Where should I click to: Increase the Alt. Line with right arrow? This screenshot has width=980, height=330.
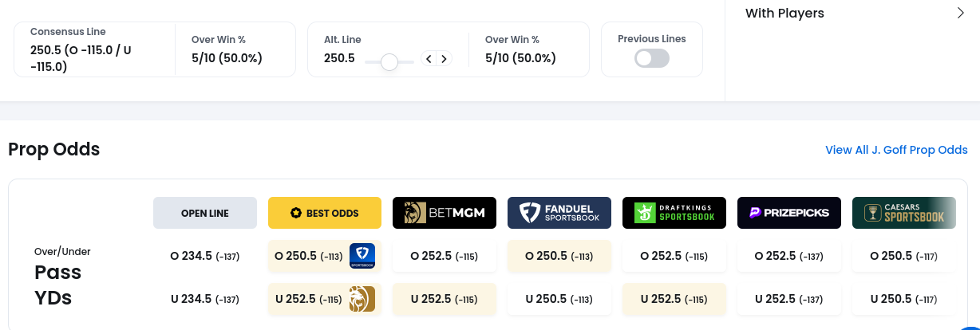point(445,58)
